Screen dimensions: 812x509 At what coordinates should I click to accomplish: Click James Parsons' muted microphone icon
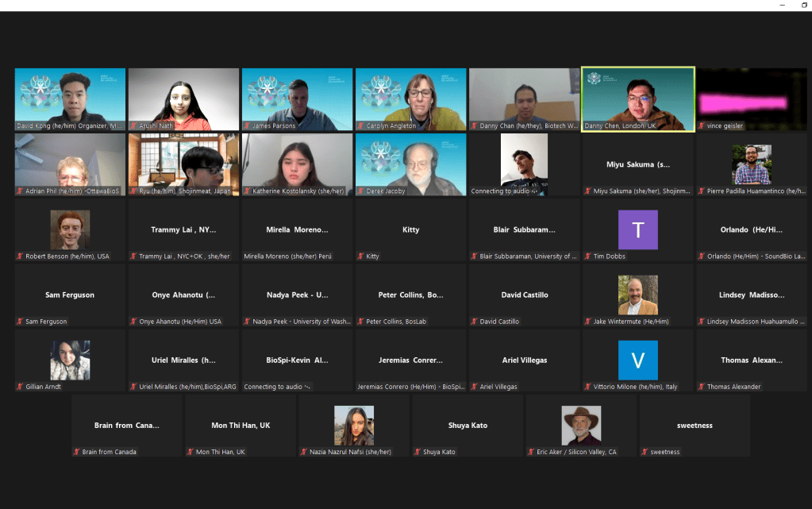click(x=248, y=126)
